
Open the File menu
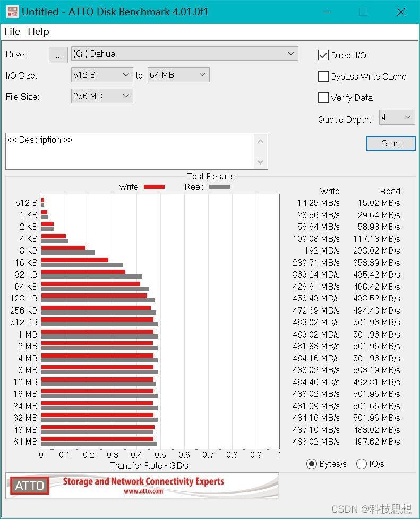pos(12,32)
